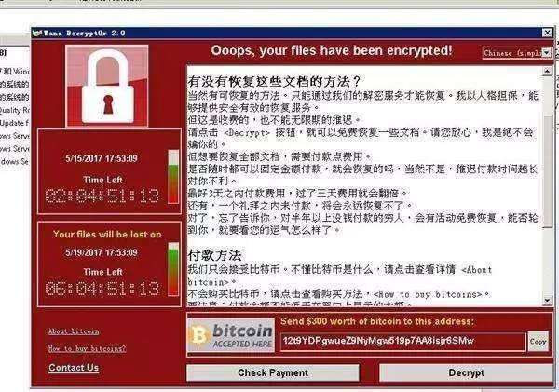Click the payment raise progress bar

point(173,177)
